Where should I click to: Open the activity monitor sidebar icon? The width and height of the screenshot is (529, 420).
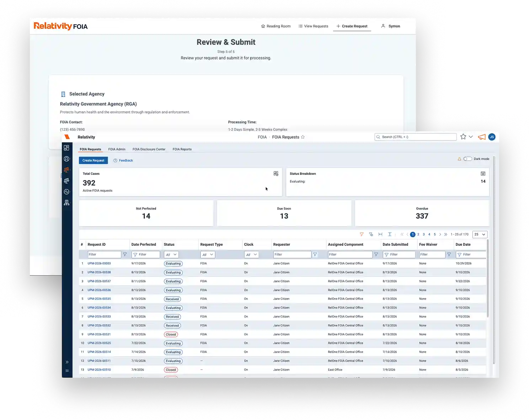66,192
